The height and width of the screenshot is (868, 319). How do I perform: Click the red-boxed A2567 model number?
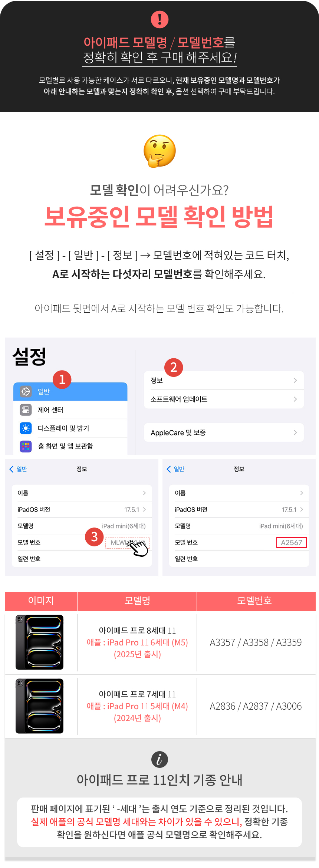pos(292,542)
